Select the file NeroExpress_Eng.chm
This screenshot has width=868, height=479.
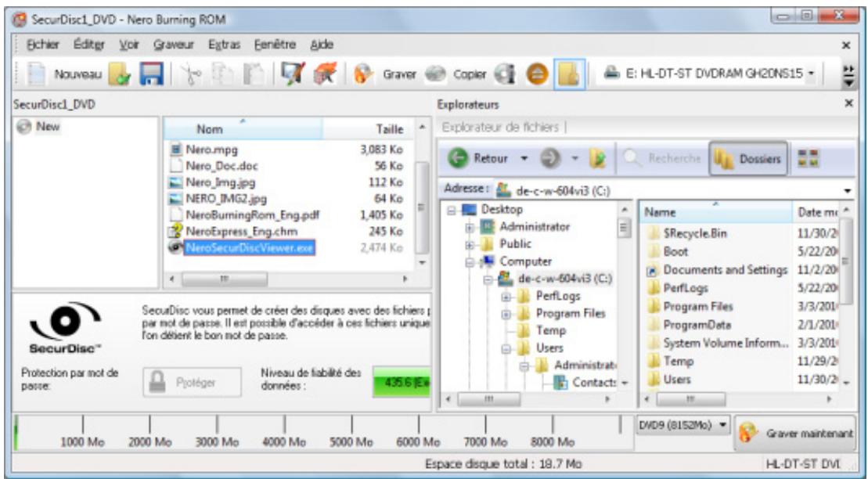coord(241,231)
